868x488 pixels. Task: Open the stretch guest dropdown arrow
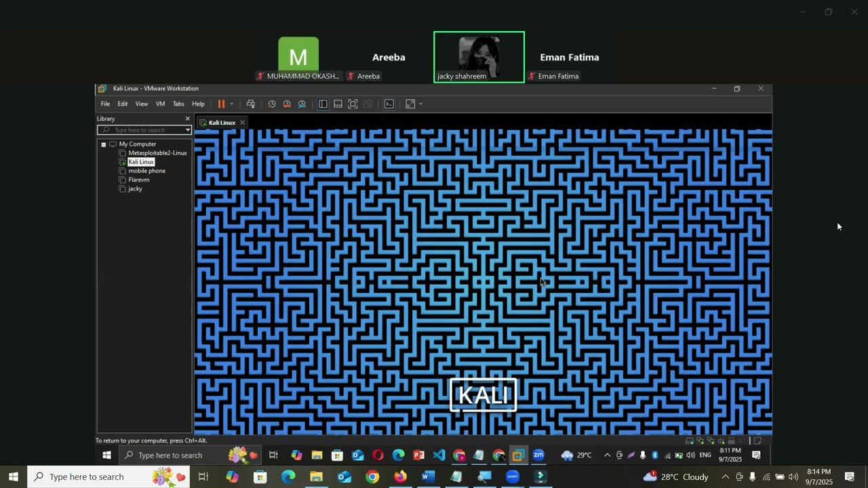(420, 104)
